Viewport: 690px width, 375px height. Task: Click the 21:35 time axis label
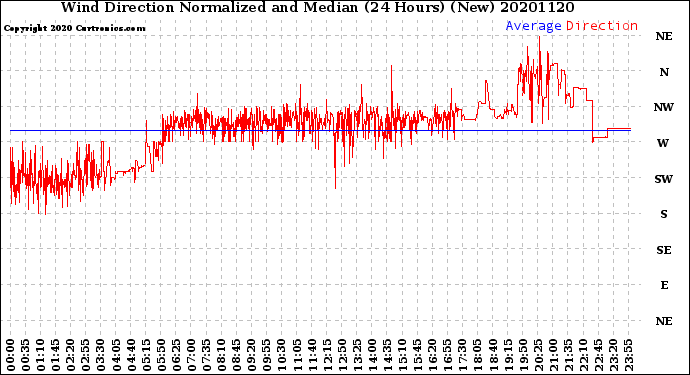[568, 355]
